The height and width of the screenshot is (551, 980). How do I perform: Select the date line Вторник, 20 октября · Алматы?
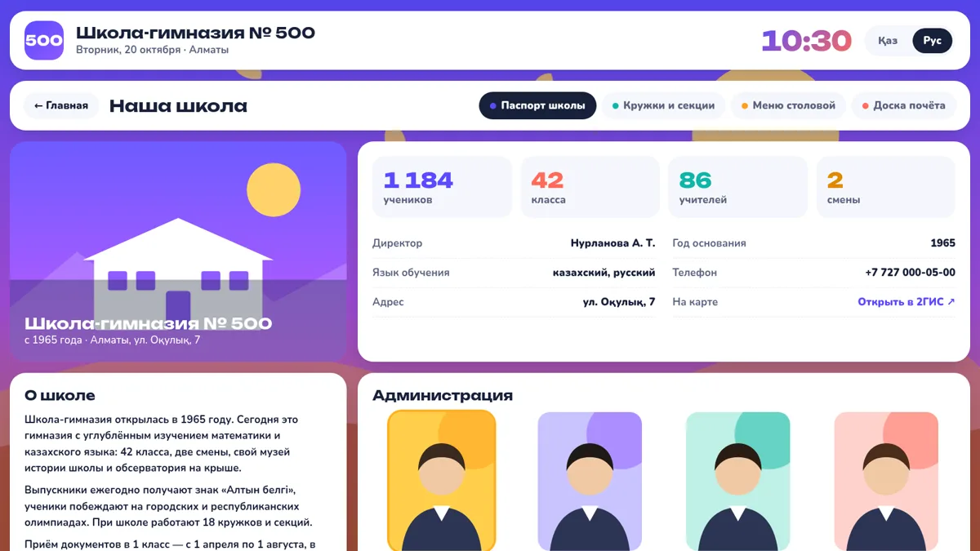click(x=152, y=50)
